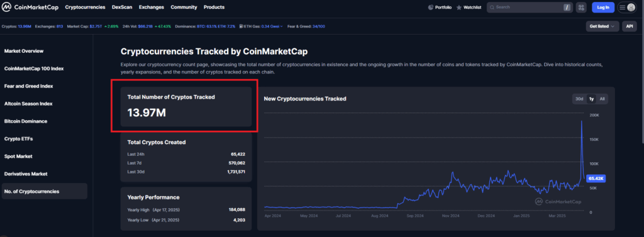
Task: Click Total Cryptos Created heading
Action: coord(157,143)
